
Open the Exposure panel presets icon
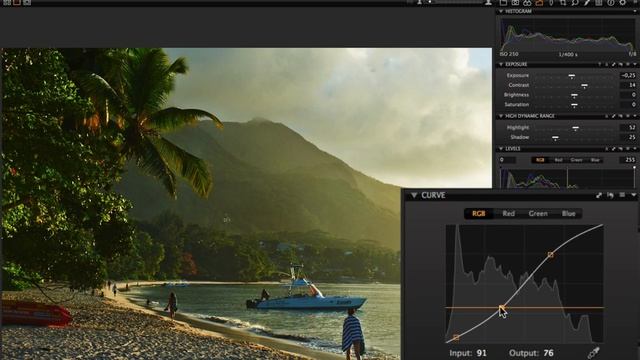(628, 64)
